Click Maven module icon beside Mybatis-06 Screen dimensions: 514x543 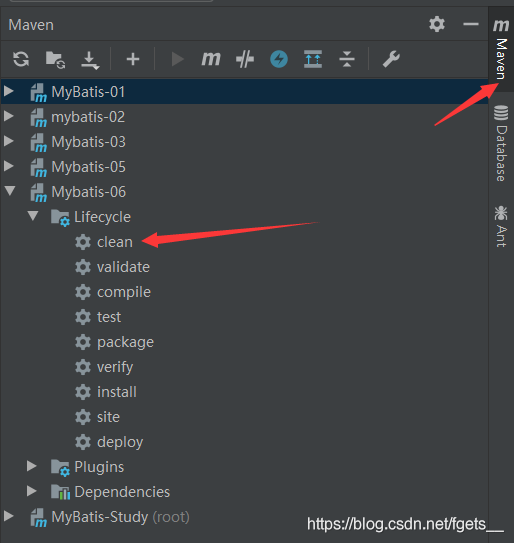pos(38,193)
